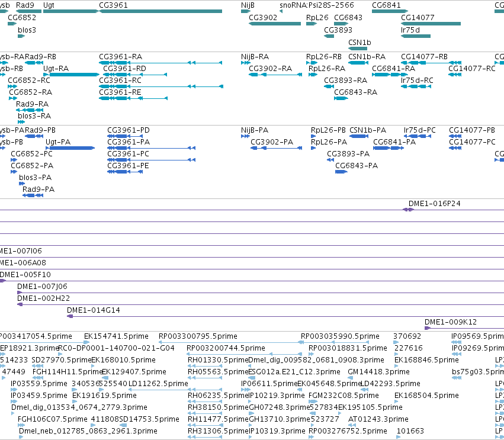Select the CG3961-PE protein label
The height and width of the screenshot is (440, 504).
(129, 166)
